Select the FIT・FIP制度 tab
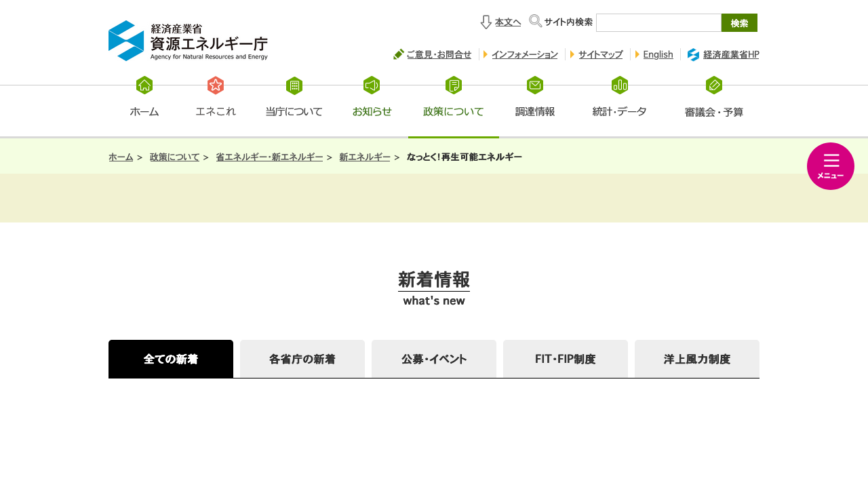Screen dimensions: 868x485 point(565,359)
